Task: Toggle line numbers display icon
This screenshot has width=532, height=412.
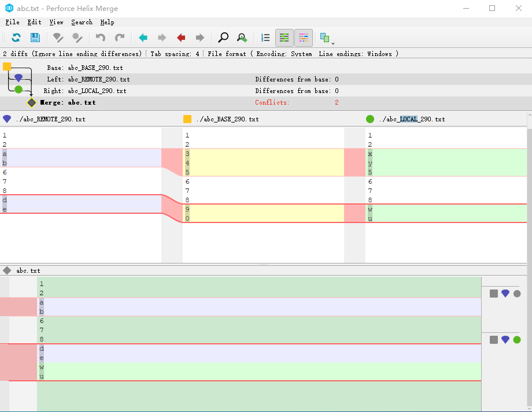Action: click(265, 38)
